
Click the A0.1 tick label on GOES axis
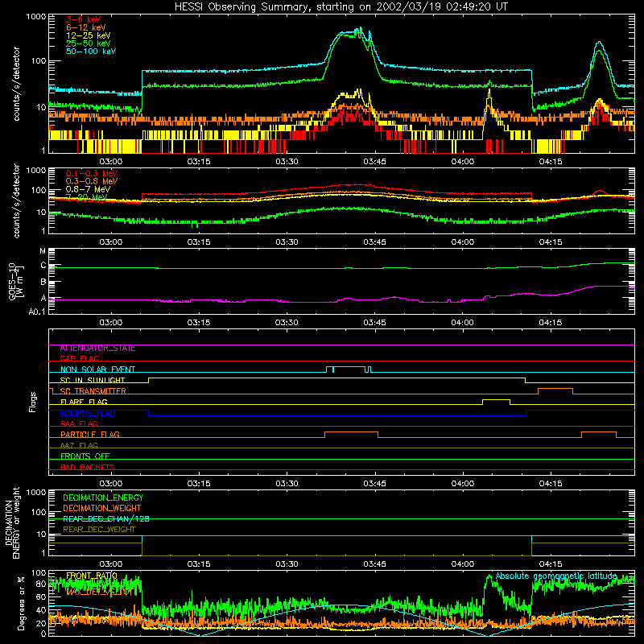37,312
